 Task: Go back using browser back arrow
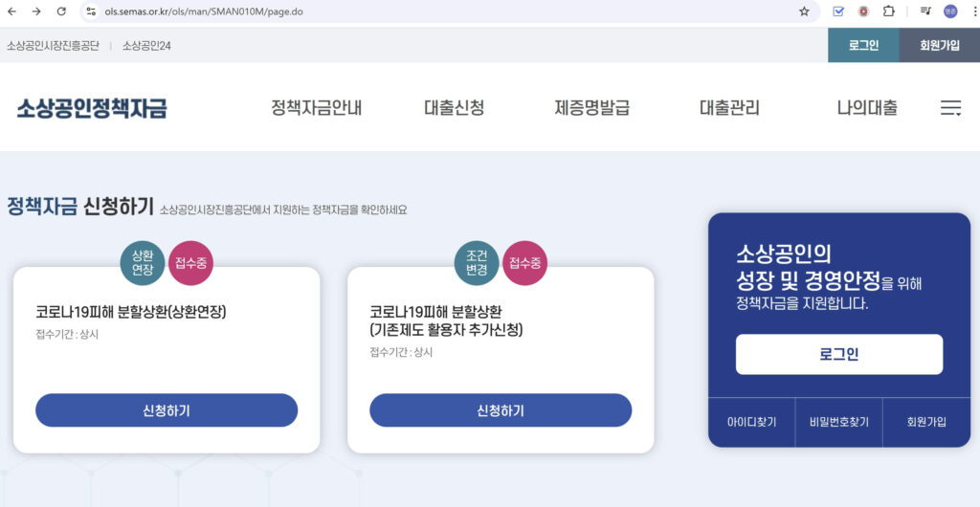point(11,11)
